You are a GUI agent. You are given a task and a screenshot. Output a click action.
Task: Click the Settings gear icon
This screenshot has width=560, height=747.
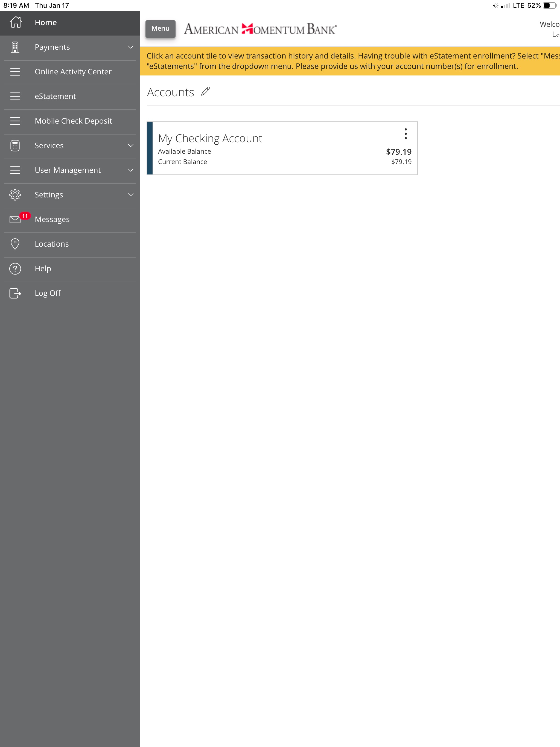tap(15, 195)
